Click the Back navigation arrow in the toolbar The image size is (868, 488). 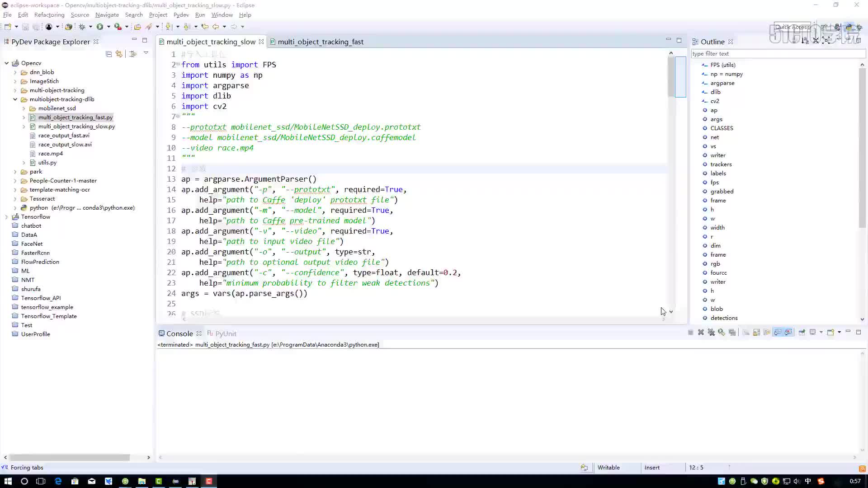[216, 27]
